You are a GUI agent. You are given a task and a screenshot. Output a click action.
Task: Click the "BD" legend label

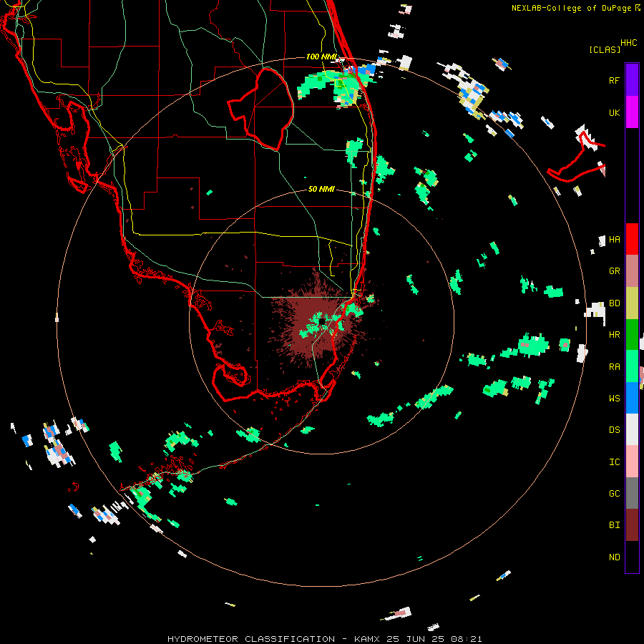614,303
